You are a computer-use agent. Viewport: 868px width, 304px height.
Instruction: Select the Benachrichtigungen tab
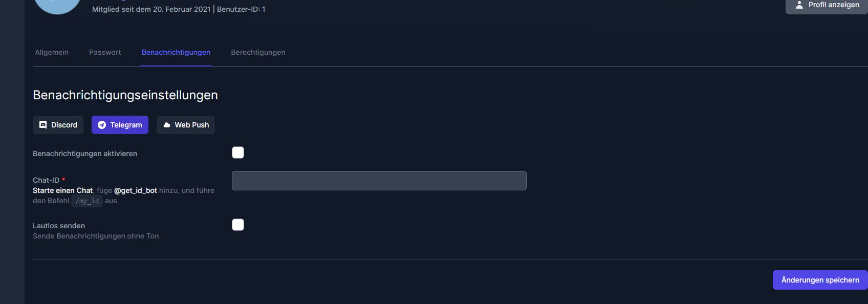click(x=176, y=52)
